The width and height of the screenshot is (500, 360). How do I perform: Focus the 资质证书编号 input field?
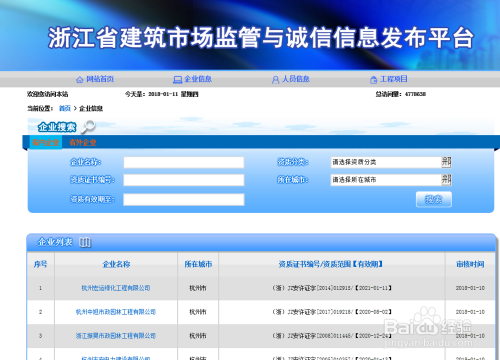(x=184, y=180)
